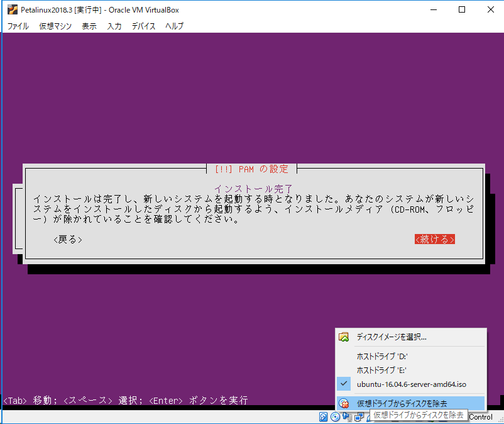504x424 pixels.
Task: Select the 続ける button in the dialog
Action: click(435, 240)
